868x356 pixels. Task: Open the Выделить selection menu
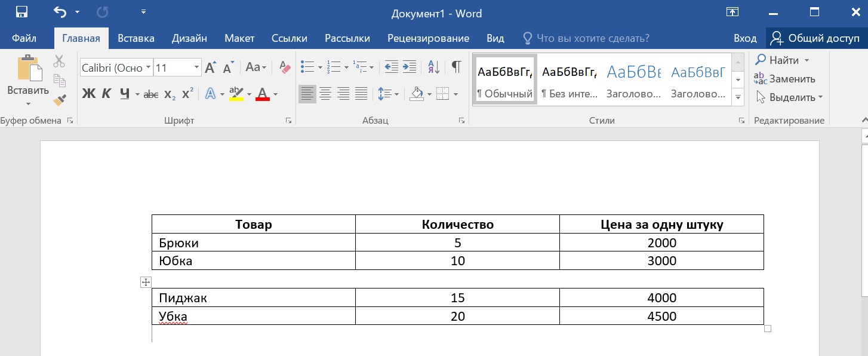pyautogui.click(x=789, y=97)
